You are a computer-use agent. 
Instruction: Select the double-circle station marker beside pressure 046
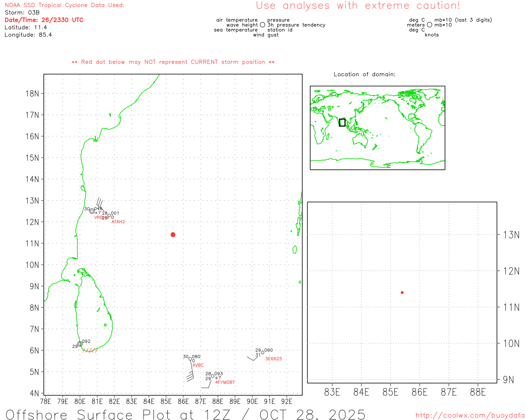pyautogui.click(x=92, y=211)
